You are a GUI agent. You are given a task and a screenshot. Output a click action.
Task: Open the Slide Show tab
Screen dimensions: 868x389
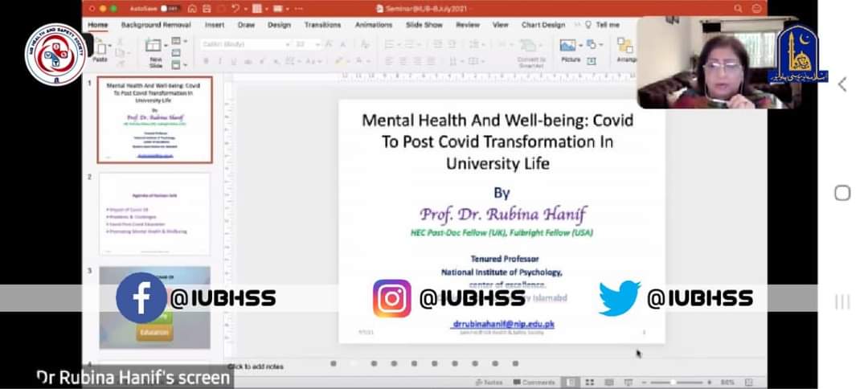click(x=424, y=25)
